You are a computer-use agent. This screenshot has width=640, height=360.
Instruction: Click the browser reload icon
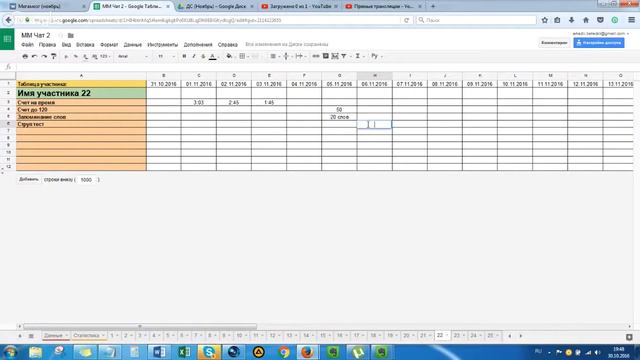406,20
